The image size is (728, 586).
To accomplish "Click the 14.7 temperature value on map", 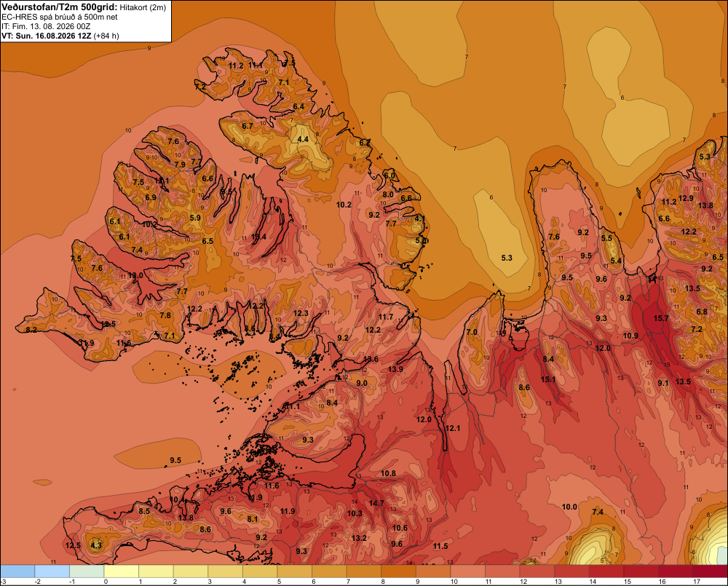I will pyautogui.click(x=376, y=503).
